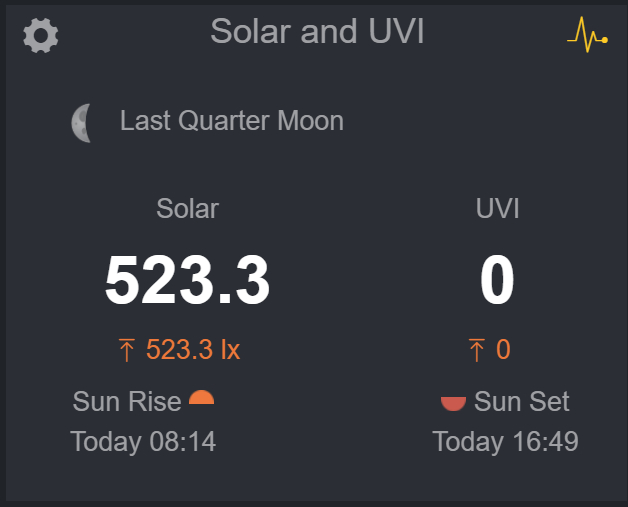Open the widget settings gear

point(41,36)
